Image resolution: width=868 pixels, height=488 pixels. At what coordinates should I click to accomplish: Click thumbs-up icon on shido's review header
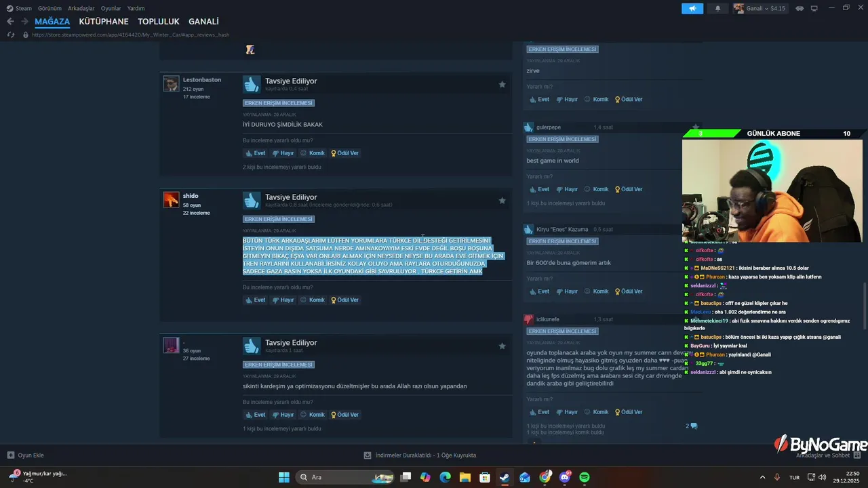click(x=252, y=201)
